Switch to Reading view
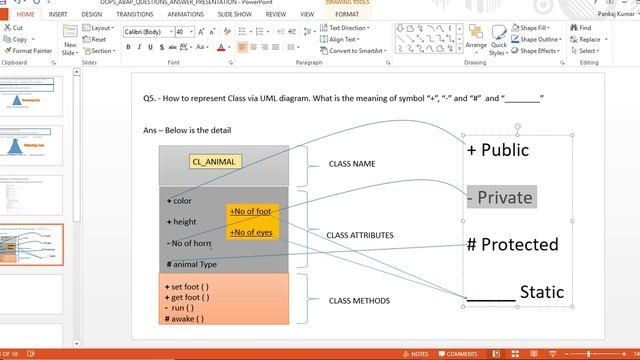 [x=534, y=354]
